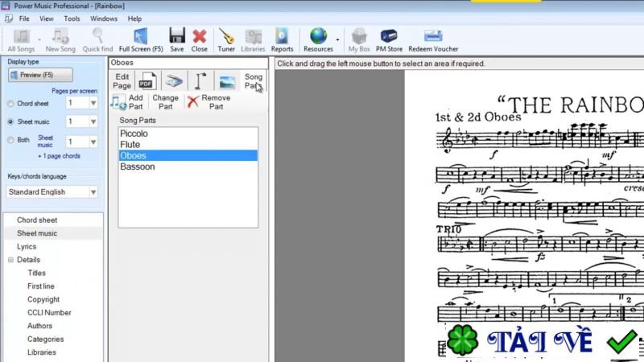Select Categories under Details

[46, 339]
